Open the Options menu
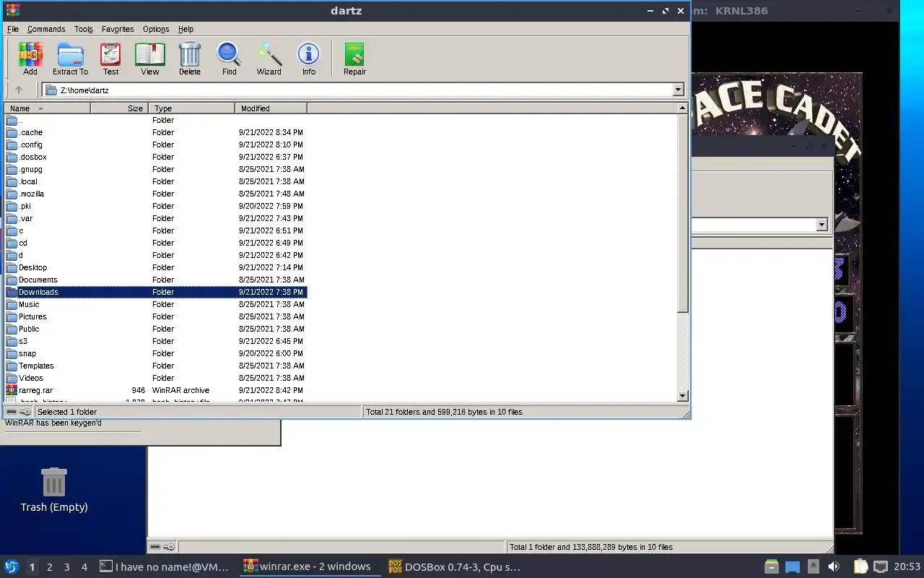The height and width of the screenshot is (578, 924). 156,29
